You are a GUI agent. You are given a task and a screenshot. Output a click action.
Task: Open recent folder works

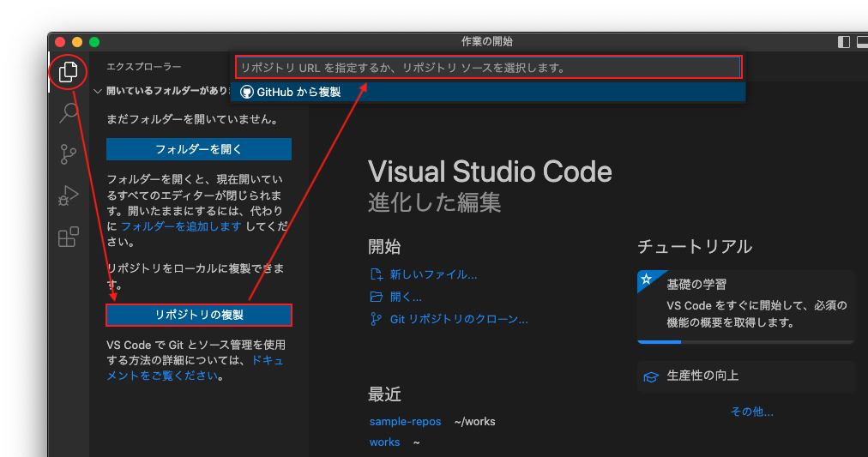click(385, 442)
